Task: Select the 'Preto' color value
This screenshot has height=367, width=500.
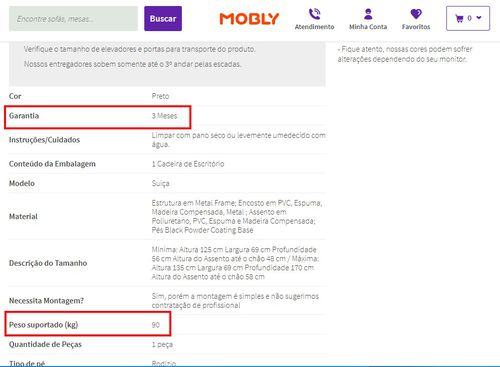Action: (160, 96)
